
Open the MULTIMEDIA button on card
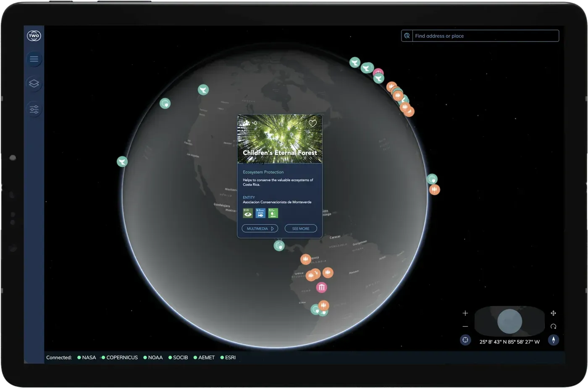tap(260, 229)
